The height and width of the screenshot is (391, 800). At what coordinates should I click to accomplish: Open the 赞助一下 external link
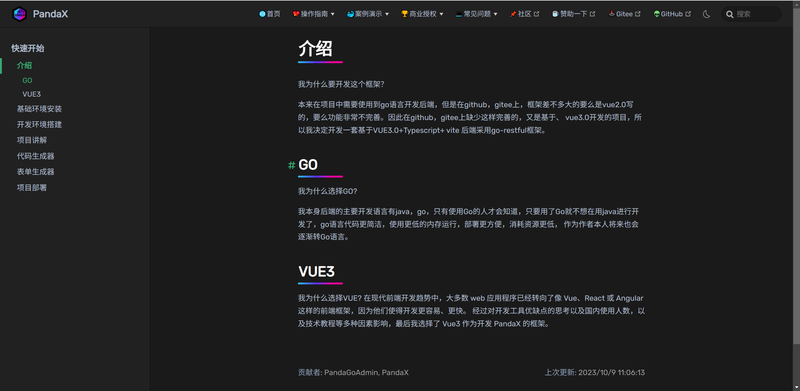pos(573,14)
